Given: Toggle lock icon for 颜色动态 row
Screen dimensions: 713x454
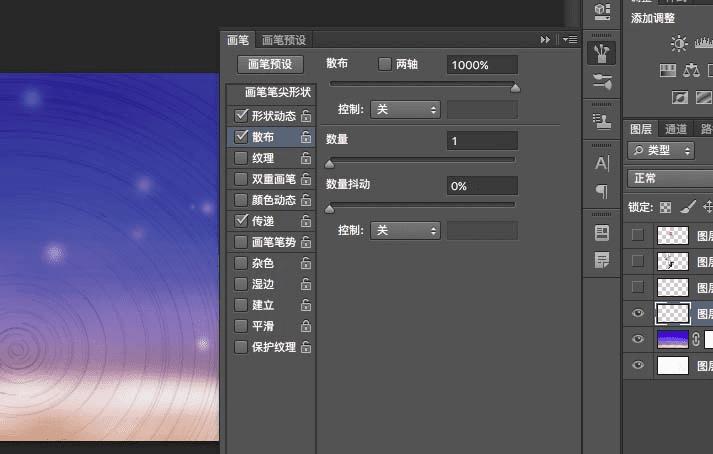Looking at the screenshot, I should point(306,200).
